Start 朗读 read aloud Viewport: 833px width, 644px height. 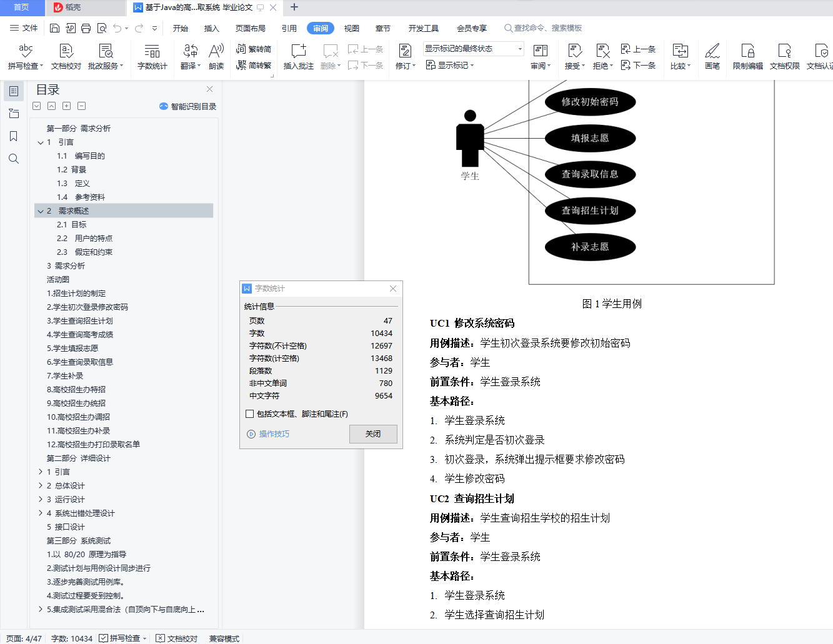click(x=216, y=57)
